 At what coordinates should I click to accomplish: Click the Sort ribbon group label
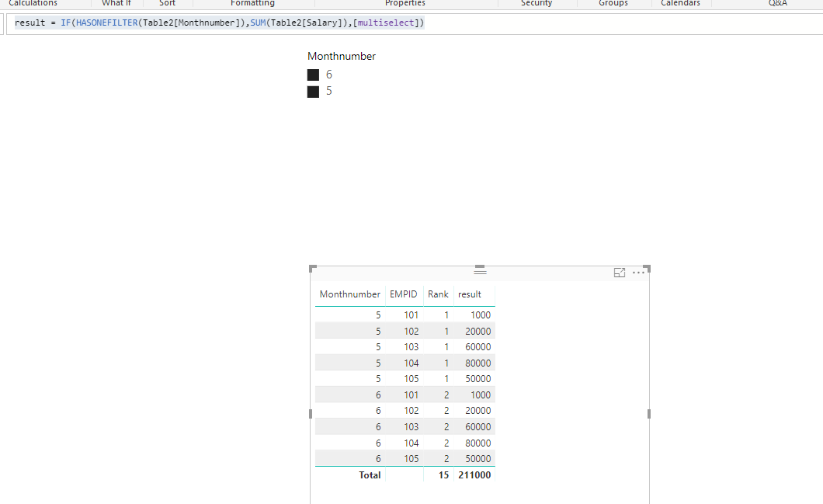coord(168,3)
